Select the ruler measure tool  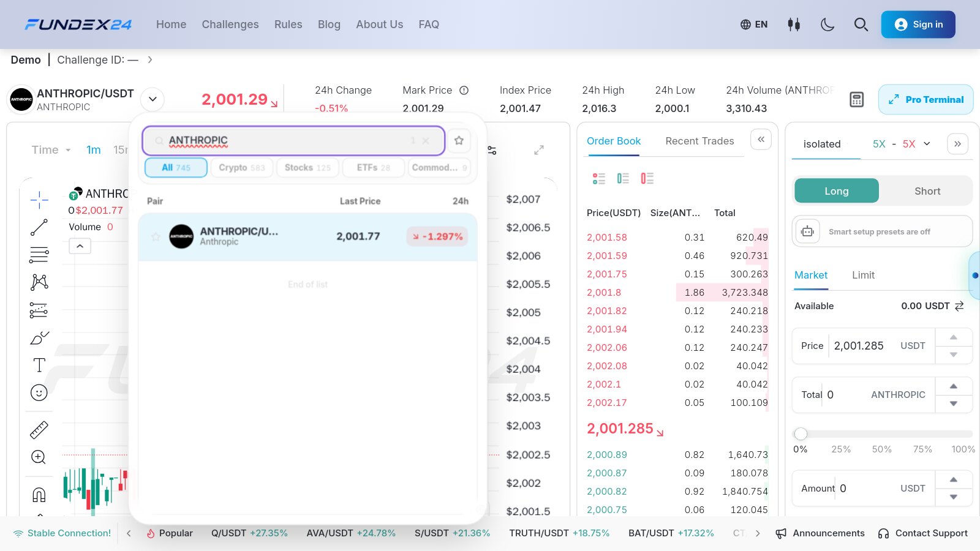pos(39,430)
